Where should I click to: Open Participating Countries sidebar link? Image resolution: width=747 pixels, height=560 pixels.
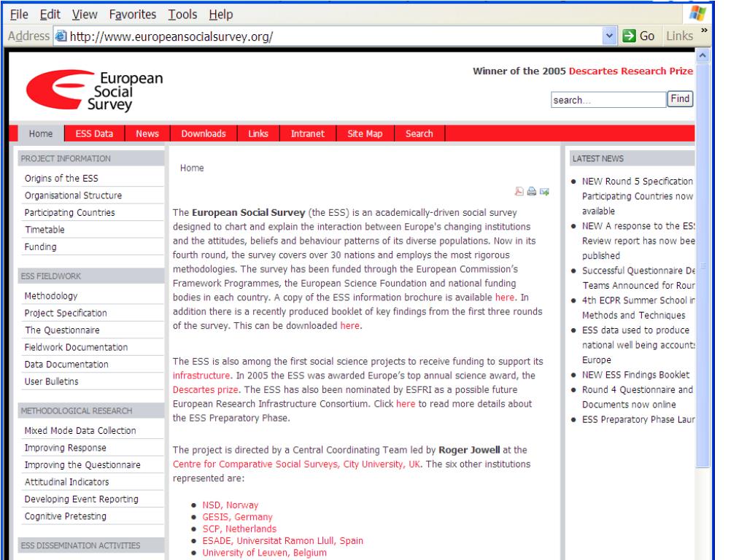(69, 212)
